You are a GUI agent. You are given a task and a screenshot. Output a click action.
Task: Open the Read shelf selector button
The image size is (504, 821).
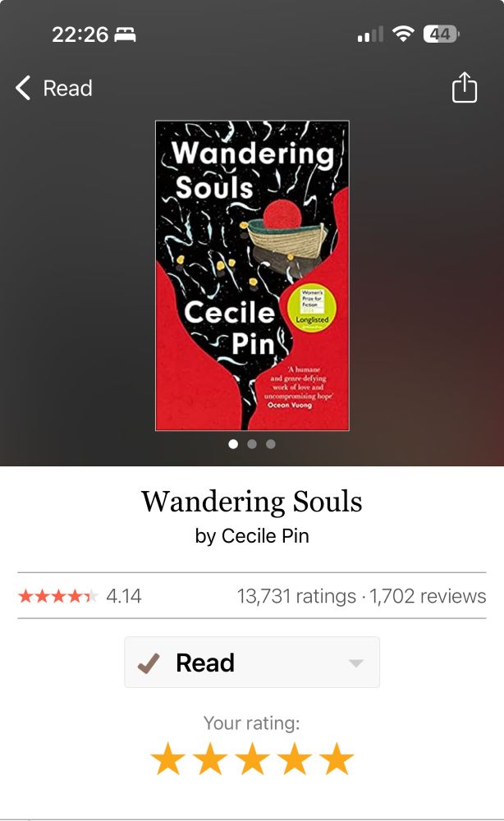tap(252, 663)
